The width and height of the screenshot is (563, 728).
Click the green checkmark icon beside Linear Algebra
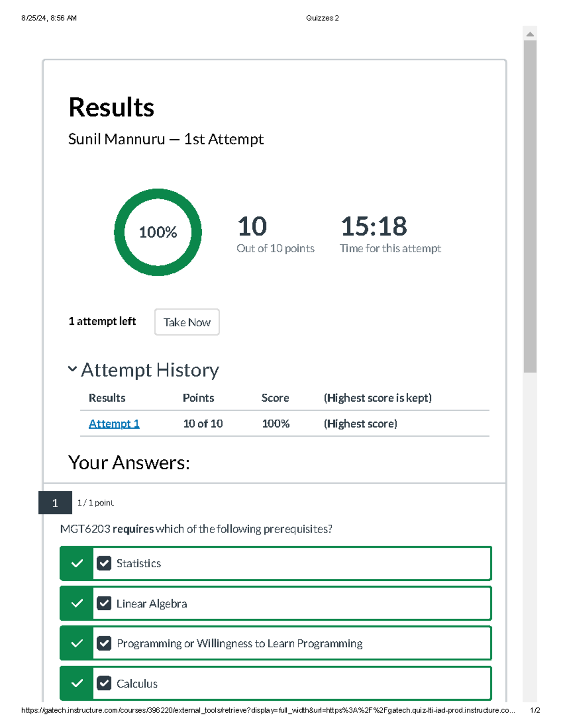click(76, 603)
